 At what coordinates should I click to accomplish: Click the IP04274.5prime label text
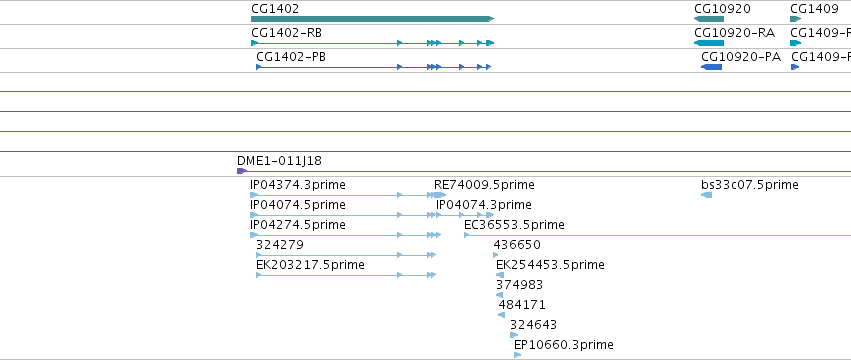pyautogui.click(x=298, y=225)
